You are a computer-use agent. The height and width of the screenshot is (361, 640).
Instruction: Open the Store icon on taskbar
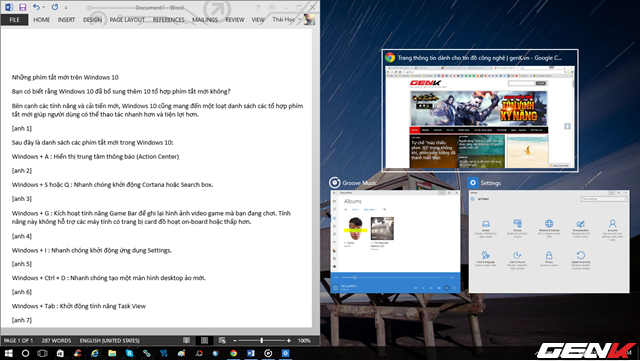tap(60, 353)
